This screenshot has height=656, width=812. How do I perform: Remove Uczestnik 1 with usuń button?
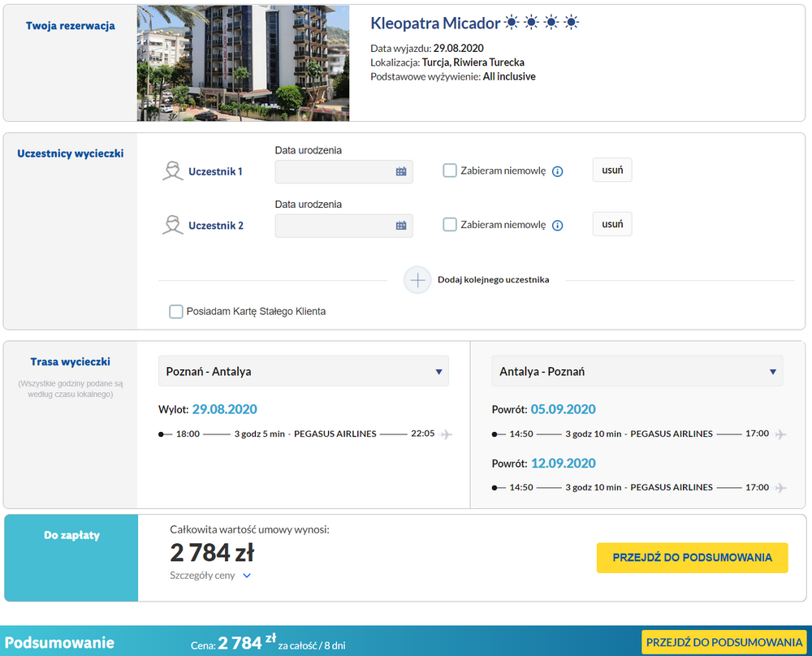point(612,170)
